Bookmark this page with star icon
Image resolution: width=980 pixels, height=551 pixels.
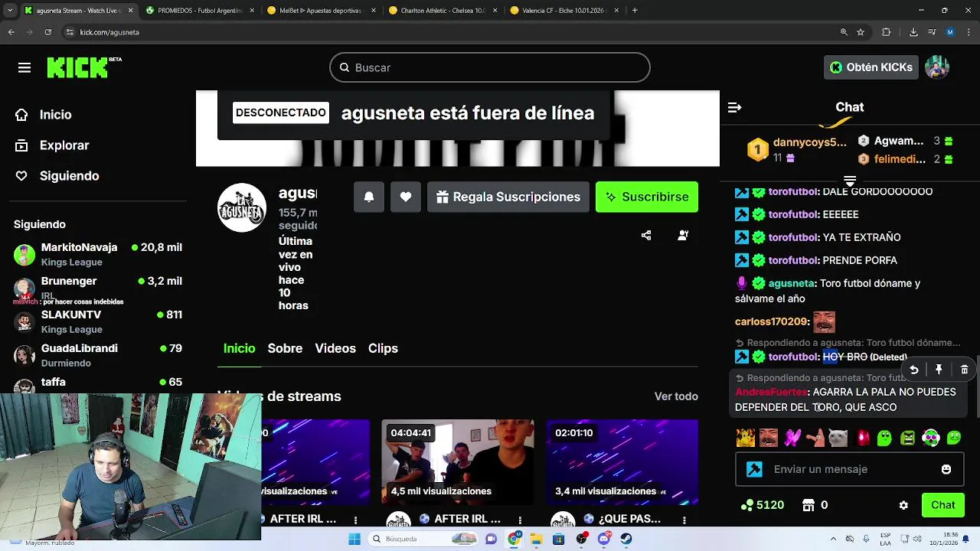861,32
